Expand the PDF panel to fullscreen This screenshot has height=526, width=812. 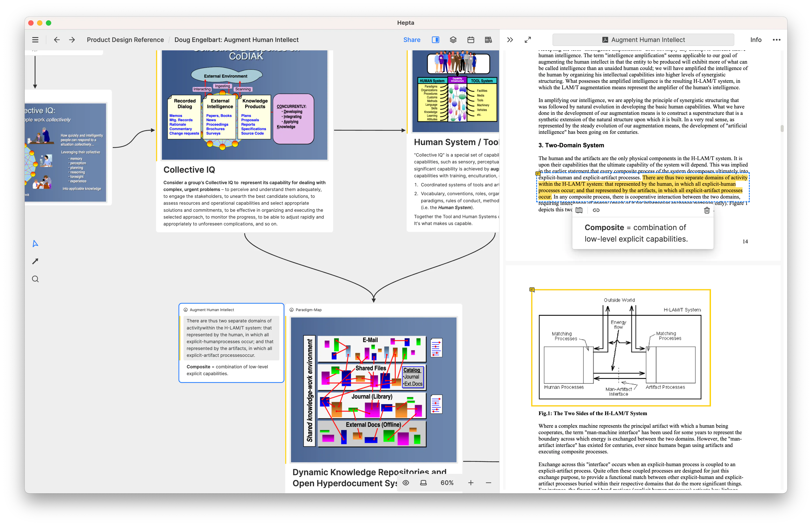click(x=527, y=40)
